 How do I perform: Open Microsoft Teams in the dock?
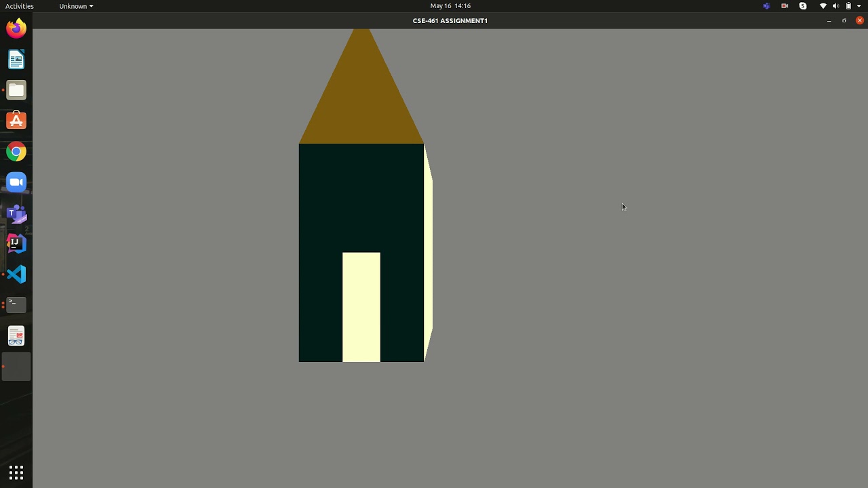click(x=16, y=213)
